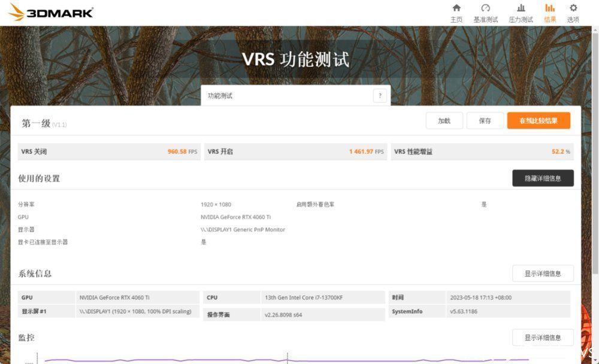Click the 启用额外着色率 label

[315, 204]
